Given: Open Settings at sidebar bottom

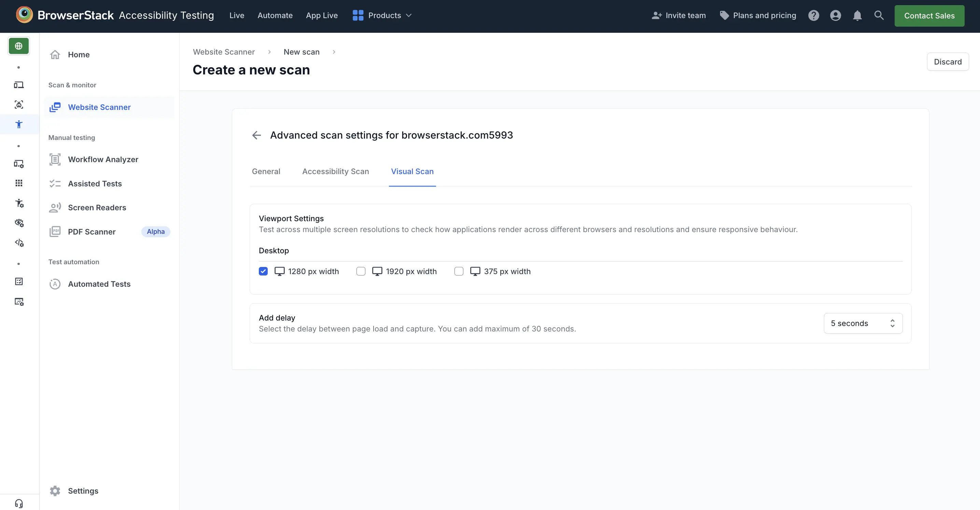Looking at the screenshot, I should point(83,491).
